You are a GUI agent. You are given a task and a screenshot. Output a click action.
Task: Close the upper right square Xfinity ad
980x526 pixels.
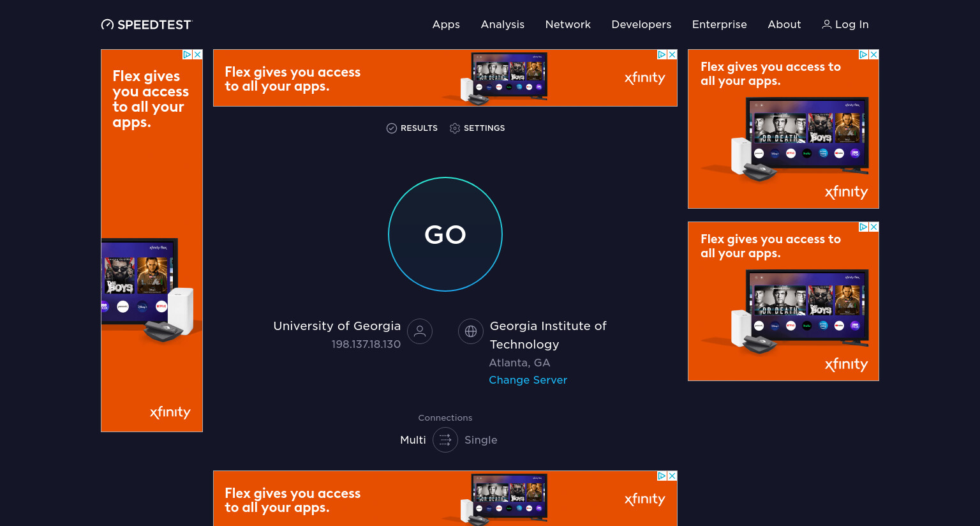coord(874,55)
